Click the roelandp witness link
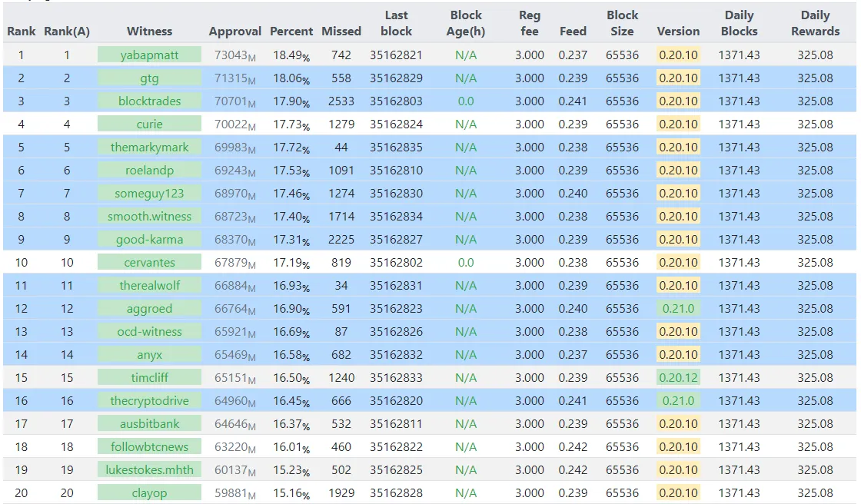 coord(149,171)
